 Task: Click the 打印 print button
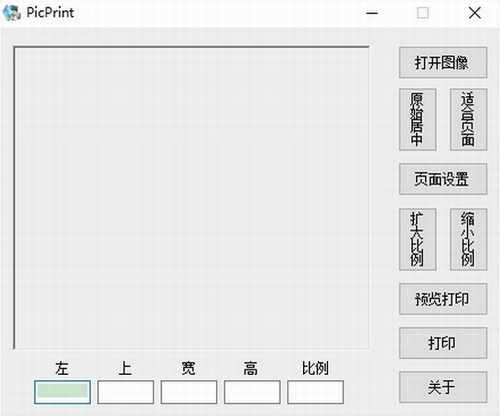tap(443, 343)
